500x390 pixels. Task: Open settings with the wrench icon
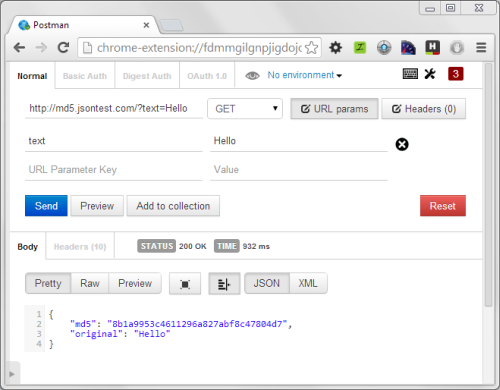[430, 74]
